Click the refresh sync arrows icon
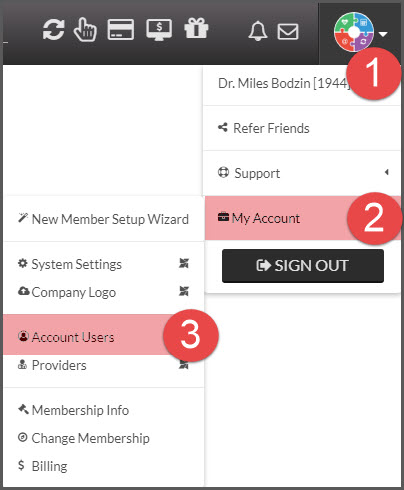The height and width of the screenshot is (490, 404). point(53,30)
